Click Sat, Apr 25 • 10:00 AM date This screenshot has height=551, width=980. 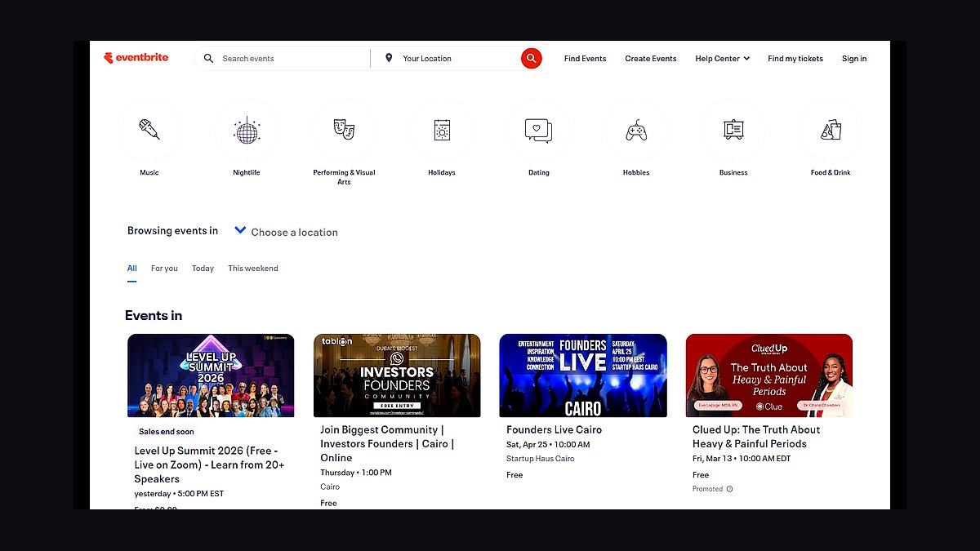click(x=548, y=445)
